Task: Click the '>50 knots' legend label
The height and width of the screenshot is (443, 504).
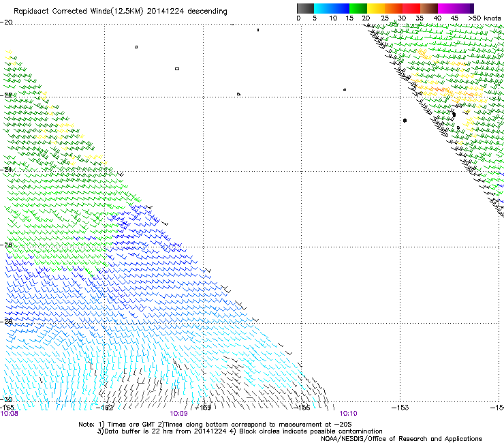Action: pyautogui.click(x=484, y=18)
